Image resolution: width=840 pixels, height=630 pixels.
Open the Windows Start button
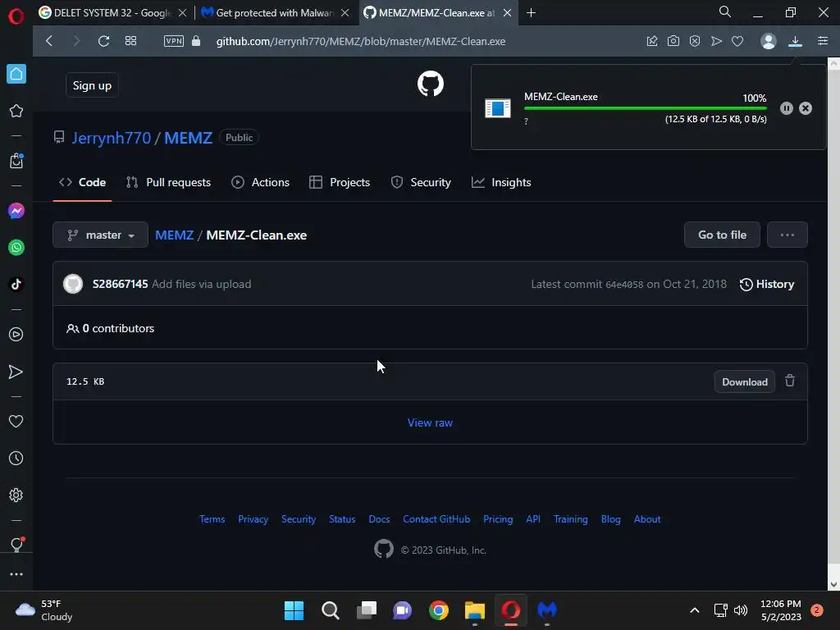(294, 610)
